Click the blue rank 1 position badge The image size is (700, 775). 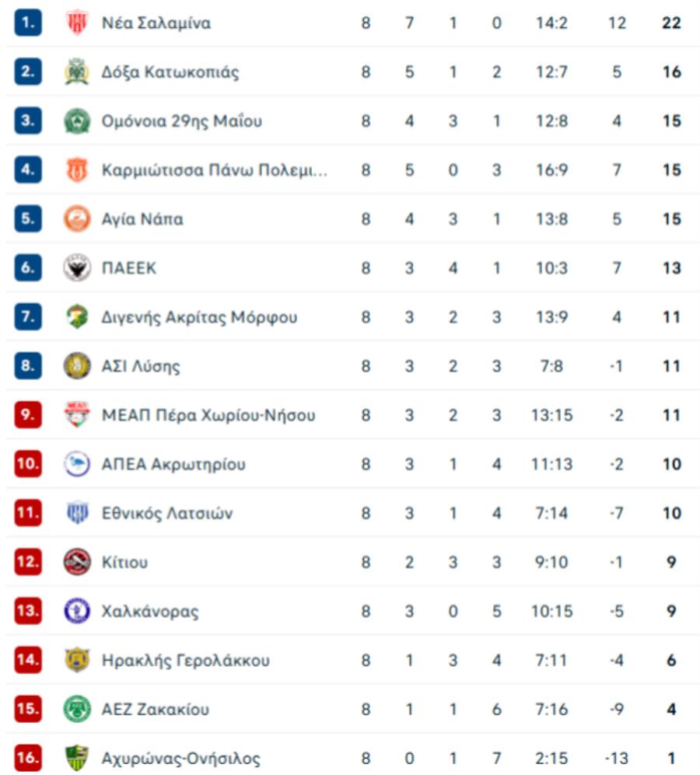click(x=28, y=23)
